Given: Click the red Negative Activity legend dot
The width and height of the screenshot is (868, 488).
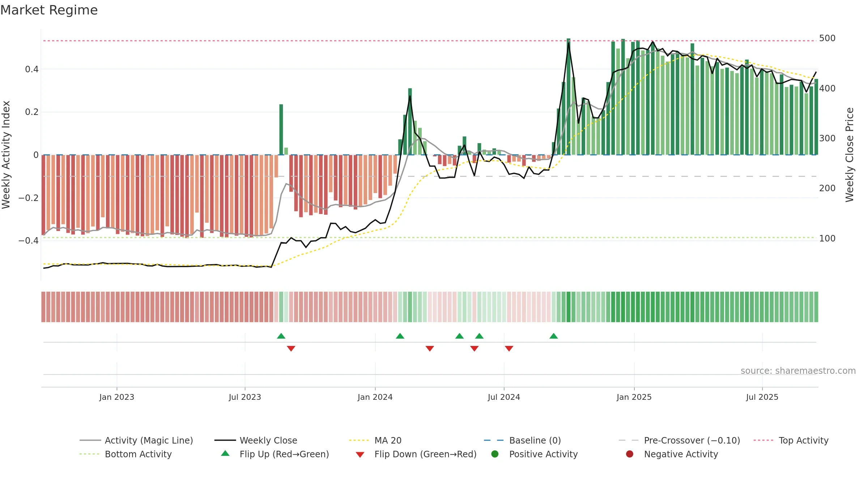Looking at the screenshot, I should click(630, 454).
